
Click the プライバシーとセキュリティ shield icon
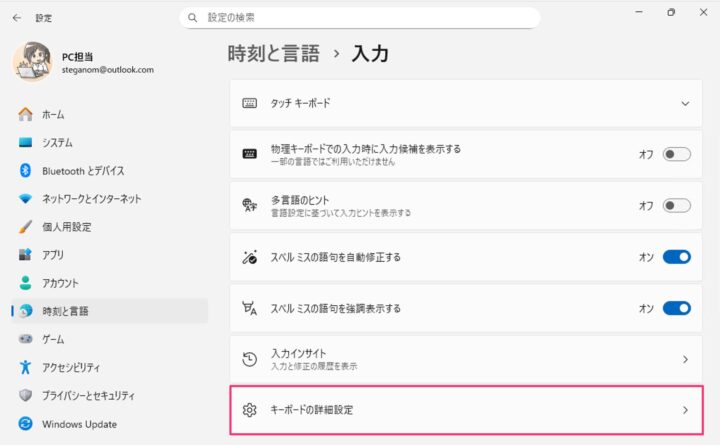pyautogui.click(x=25, y=395)
